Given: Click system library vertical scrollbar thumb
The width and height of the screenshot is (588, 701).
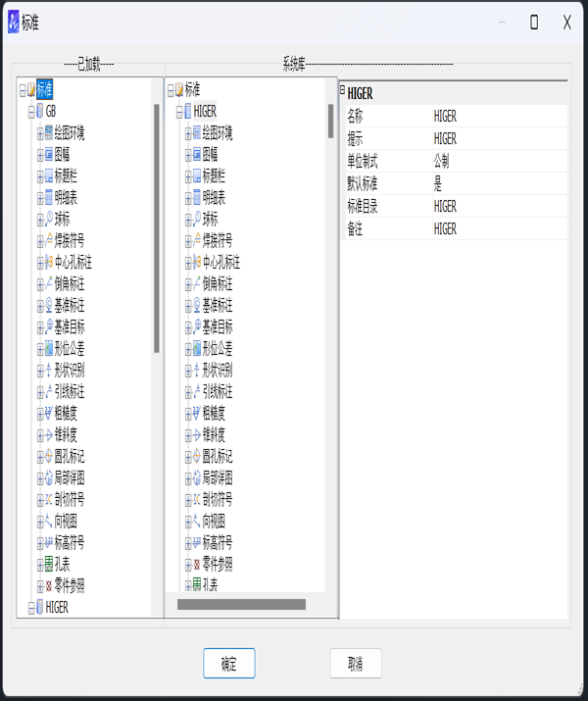Looking at the screenshot, I should pos(330,122).
